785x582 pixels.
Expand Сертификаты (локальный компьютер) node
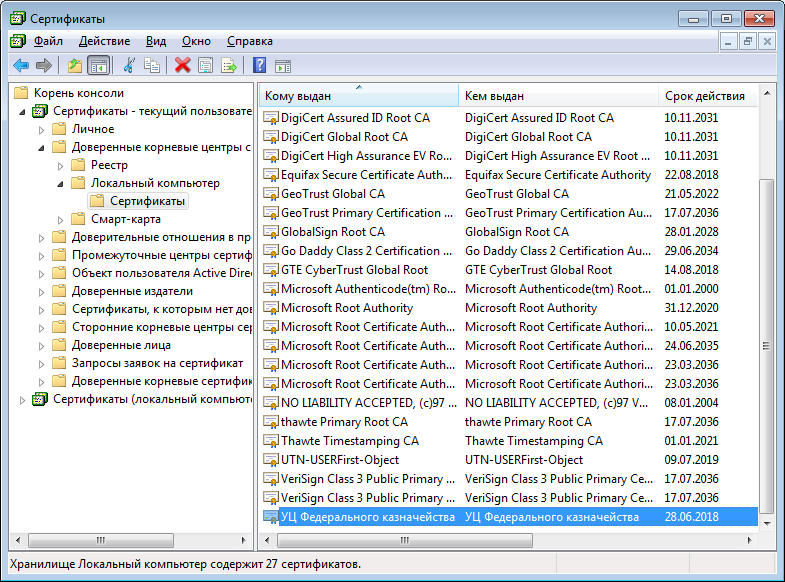(22, 400)
